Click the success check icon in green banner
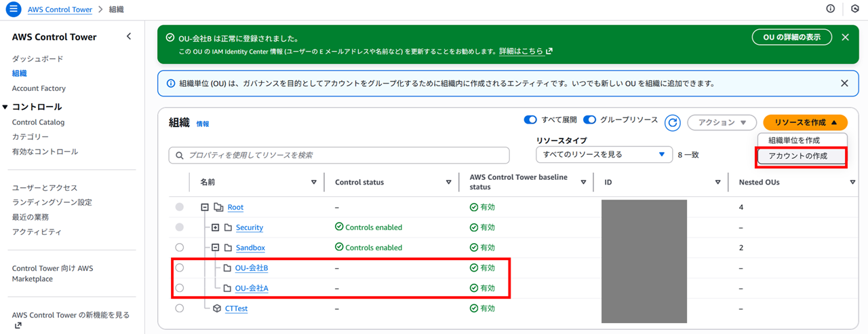This screenshot has height=334, width=868. pyautogui.click(x=171, y=39)
